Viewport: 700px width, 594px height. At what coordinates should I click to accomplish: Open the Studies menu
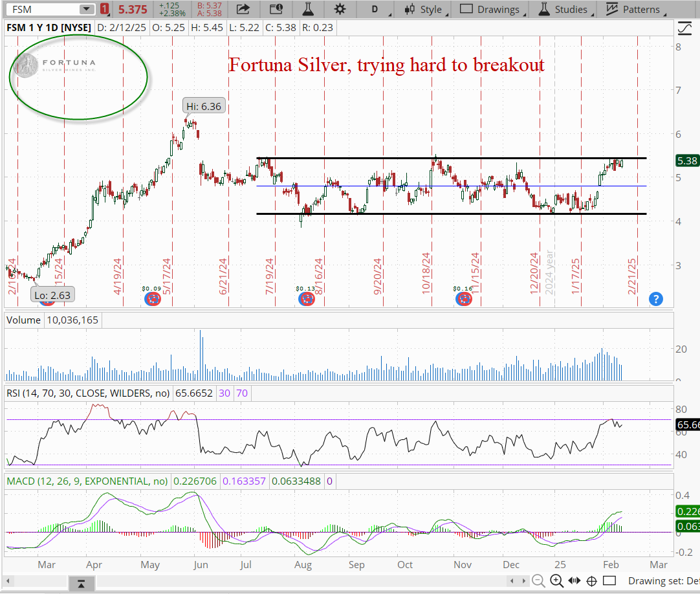click(565, 9)
